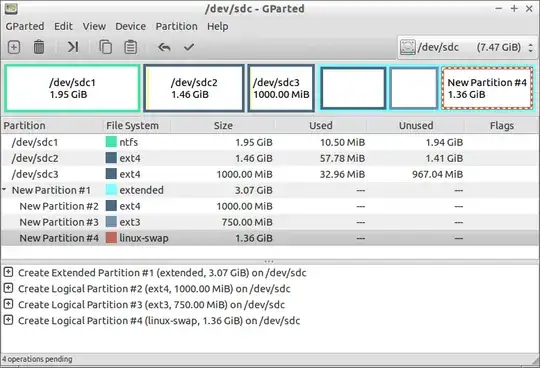Click the Apply all operations checkmark
The width and height of the screenshot is (540, 368).
[x=189, y=47]
